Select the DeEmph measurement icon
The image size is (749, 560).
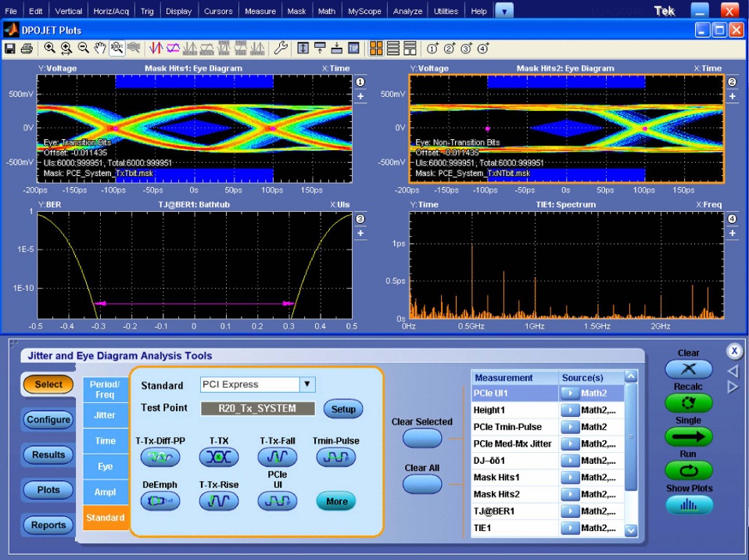(160, 501)
